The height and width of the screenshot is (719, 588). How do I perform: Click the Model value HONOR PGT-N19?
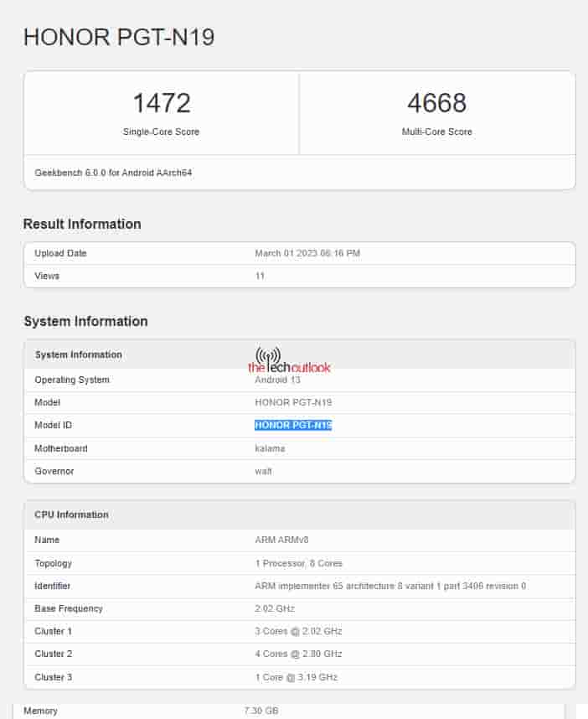tap(293, 402)
